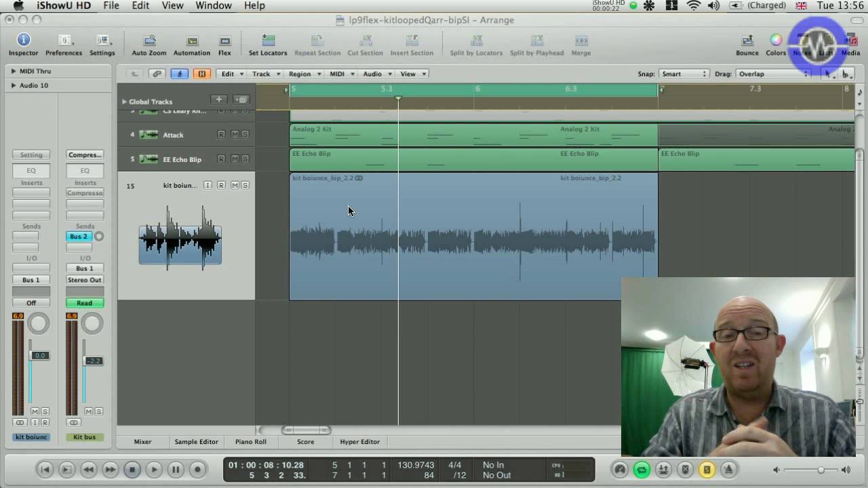Open the Edit local menu dropdown
This screenshot has height=488, width=868.
tap(231, 74)
